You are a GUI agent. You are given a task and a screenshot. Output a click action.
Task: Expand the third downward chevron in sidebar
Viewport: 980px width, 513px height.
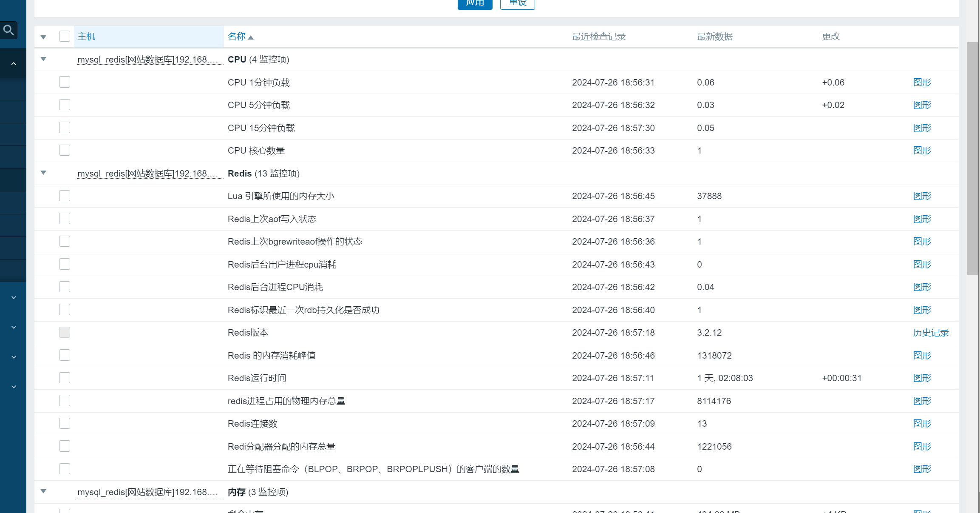pos(14,357)
